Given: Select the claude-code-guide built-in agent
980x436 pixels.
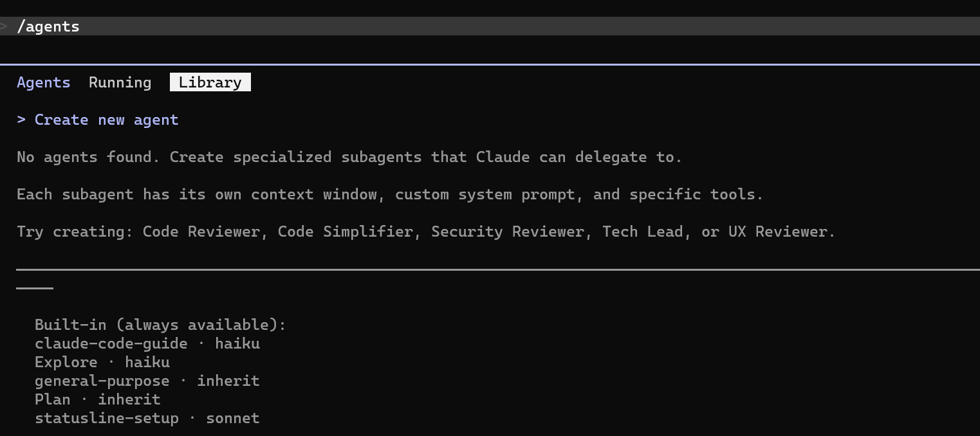Looking at the screenshot, I should [147, 343].
